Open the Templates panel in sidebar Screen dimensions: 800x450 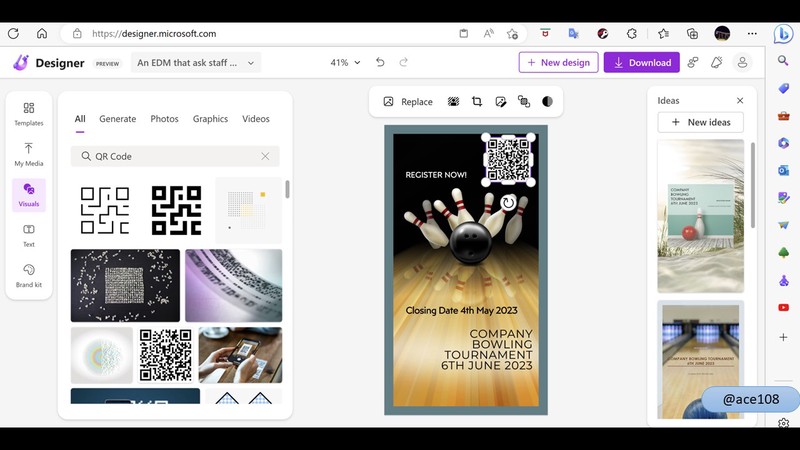tap(29, 114)
